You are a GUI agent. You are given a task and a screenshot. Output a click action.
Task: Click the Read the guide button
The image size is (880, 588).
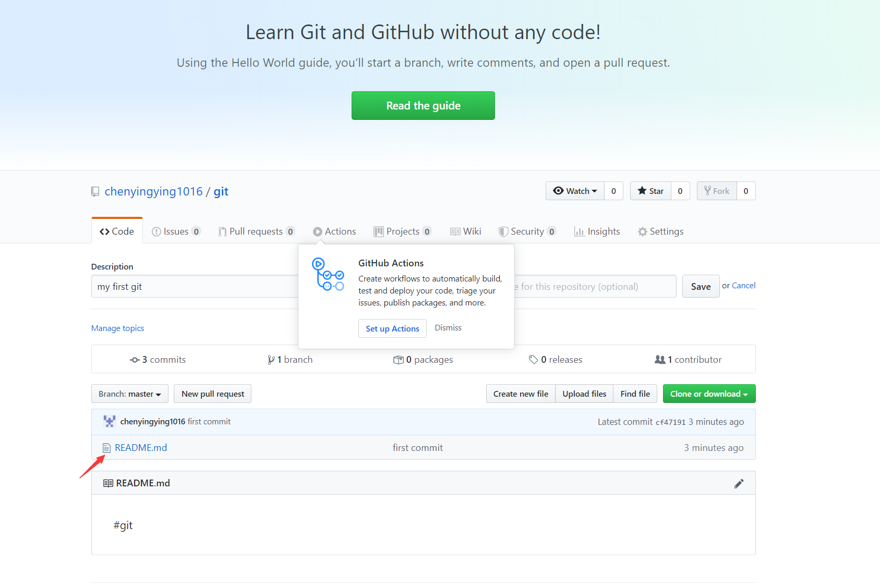pos(423,106)
